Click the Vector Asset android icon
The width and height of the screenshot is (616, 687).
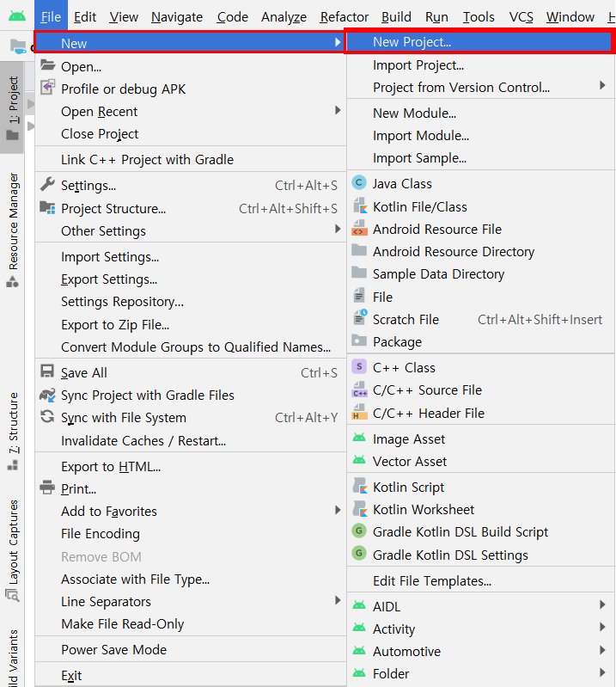359,460
